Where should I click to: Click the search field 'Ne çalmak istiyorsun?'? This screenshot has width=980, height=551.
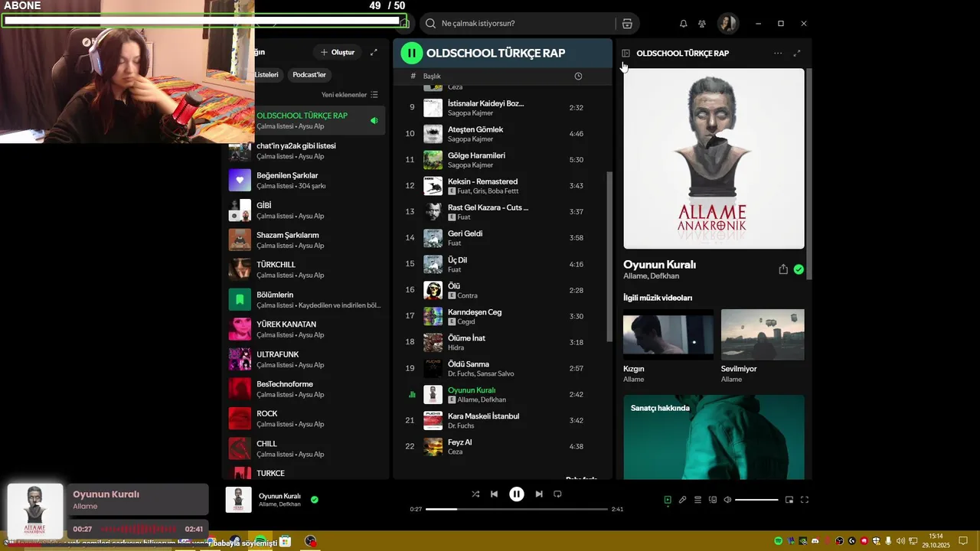click(518, 24)
